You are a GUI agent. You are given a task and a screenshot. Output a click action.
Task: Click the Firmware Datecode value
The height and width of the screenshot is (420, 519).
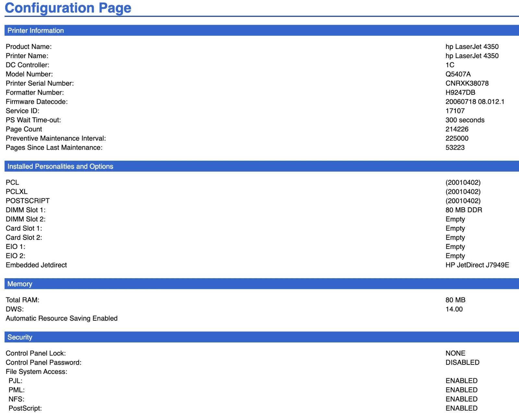click(475, 102)
